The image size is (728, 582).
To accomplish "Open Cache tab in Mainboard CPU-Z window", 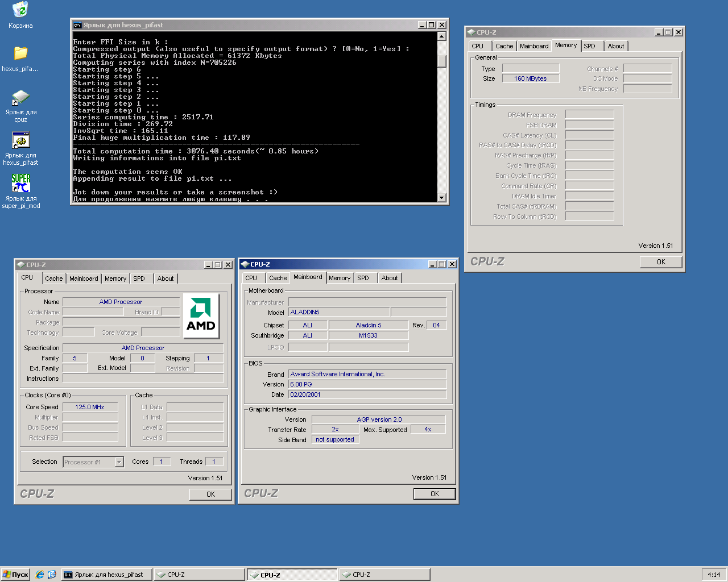I will pos(278,278).
